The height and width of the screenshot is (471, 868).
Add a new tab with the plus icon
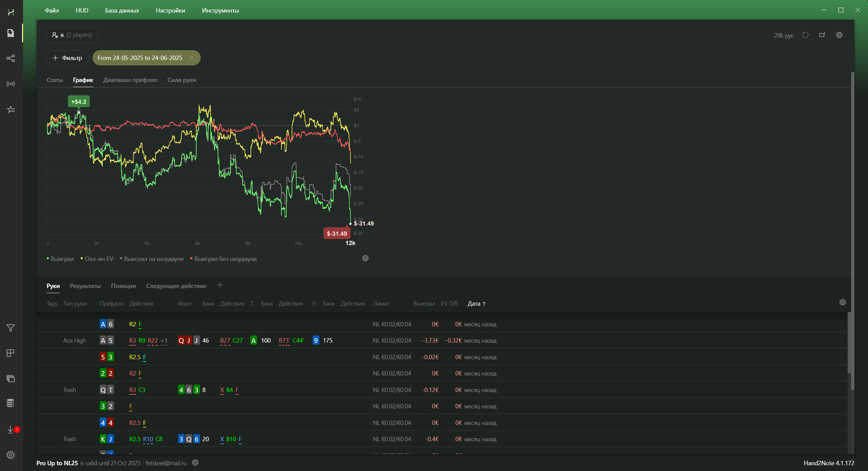220,285
